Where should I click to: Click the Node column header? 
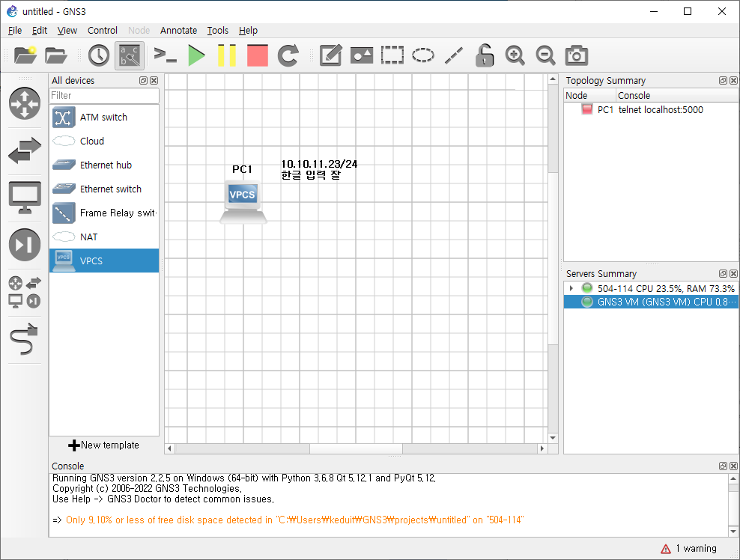[x=590, y=96]
